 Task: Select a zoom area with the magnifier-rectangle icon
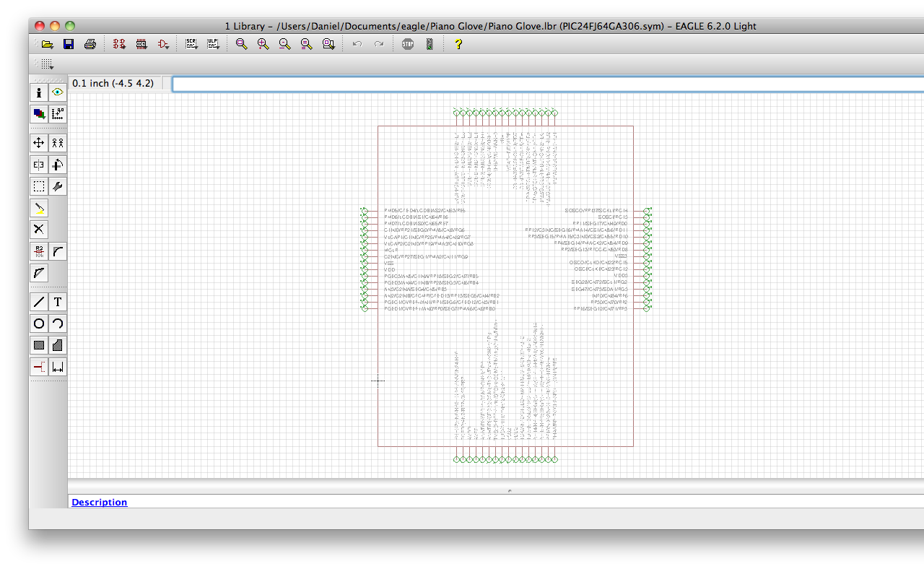click(x=328, y=44)
